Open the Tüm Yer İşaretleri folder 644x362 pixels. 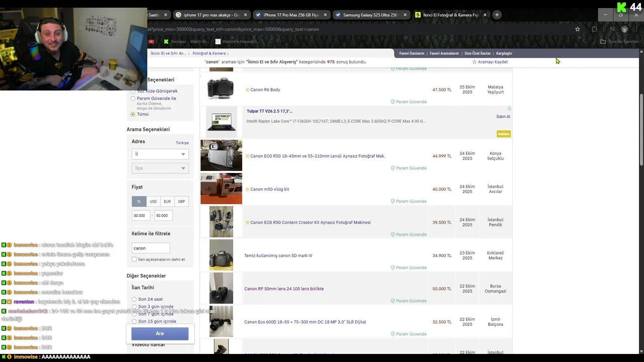(619, 42)
